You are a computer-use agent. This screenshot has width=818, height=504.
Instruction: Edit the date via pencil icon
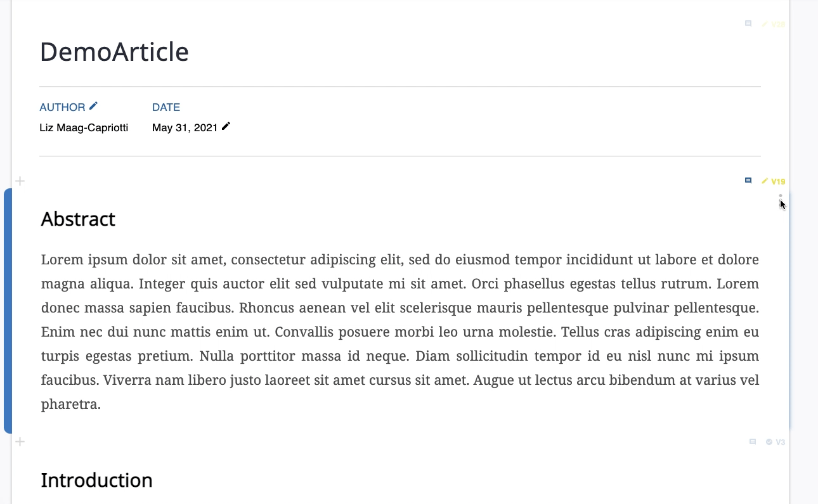click(x=226, y=127)
